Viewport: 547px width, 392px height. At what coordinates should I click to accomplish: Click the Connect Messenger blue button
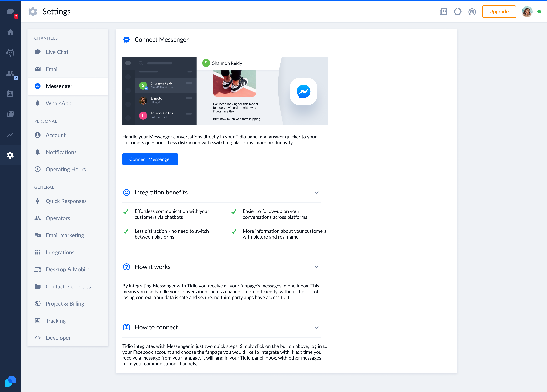150,159
